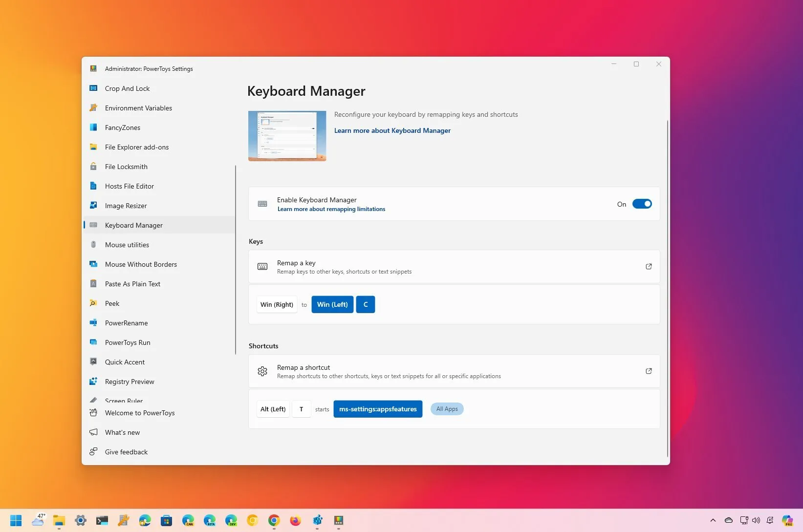Viewport: 803px width, 532px height.
Task: Click the Give feedback icon
Action: click(93, 452)
